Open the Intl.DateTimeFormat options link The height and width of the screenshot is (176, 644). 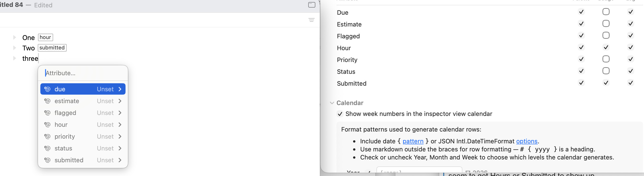click(527, 141)
